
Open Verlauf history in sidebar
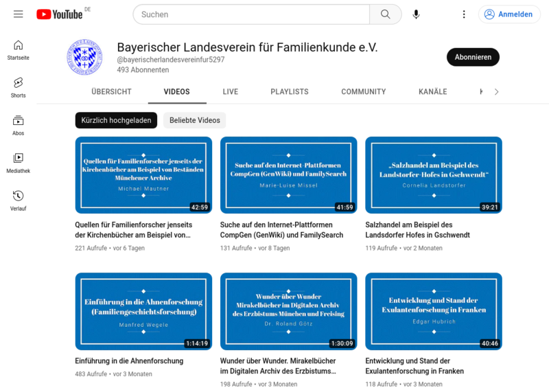coord(19,200)
